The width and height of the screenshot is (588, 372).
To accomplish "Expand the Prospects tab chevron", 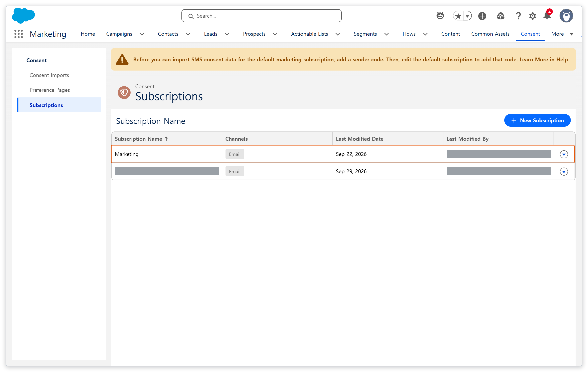I will [275, 34].
